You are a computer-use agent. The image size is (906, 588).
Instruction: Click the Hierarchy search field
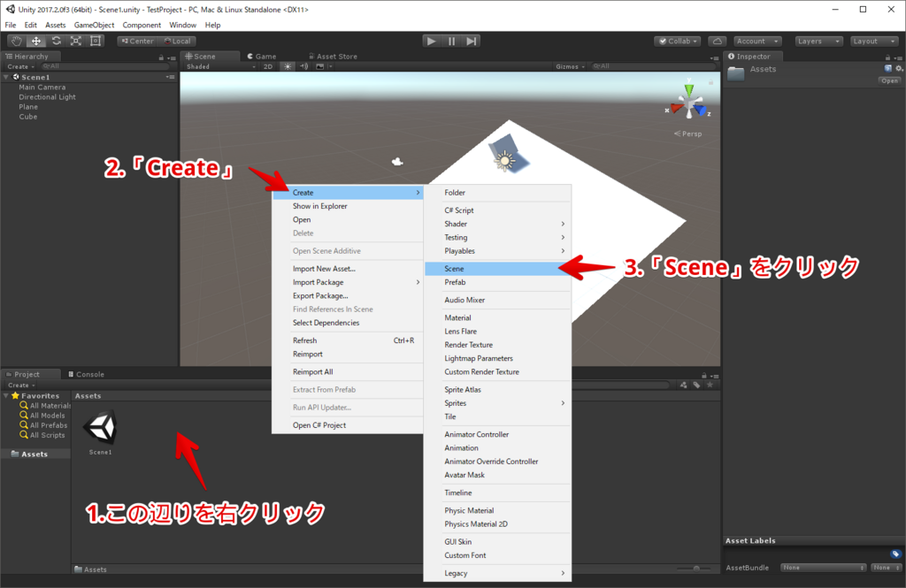(105, 66)
